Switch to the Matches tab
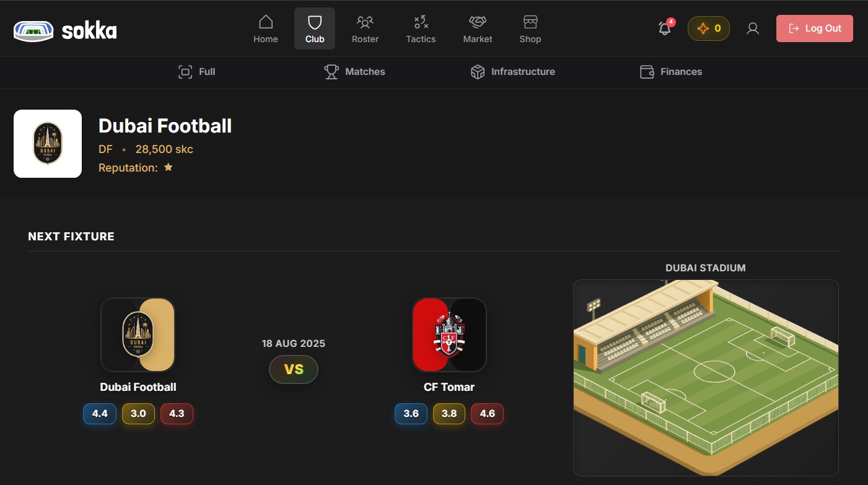Viewport: 868px width, 485px height. point(354,72)
